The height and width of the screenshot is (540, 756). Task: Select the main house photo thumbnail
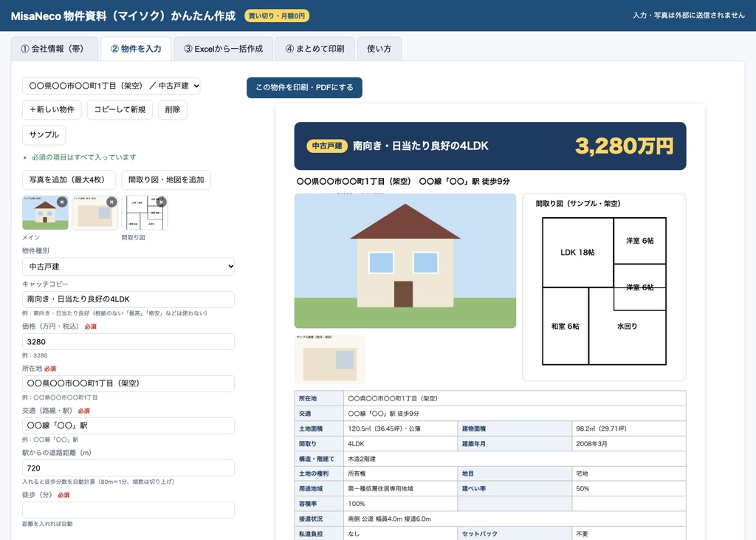pos(45,213)
